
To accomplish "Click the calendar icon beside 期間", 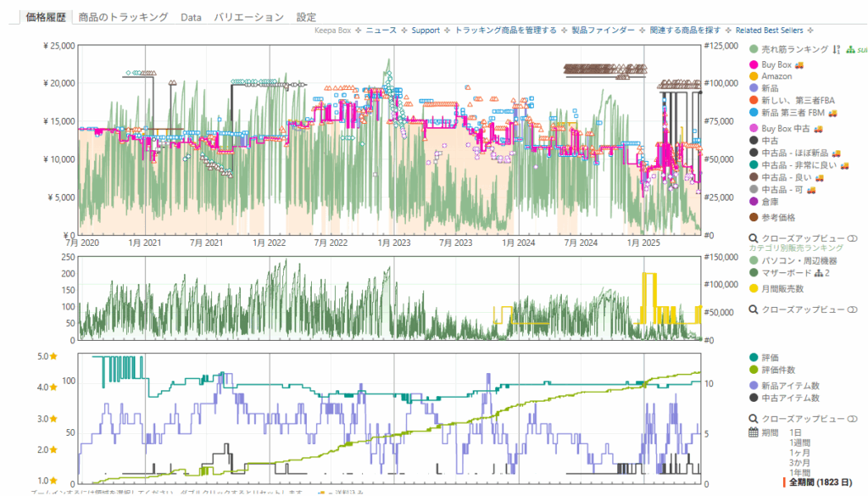I will [x=754, y=432].
